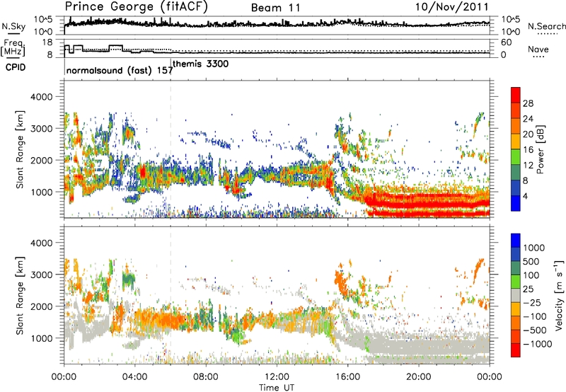The height and width of the screenshot is (392, 566).
Task: Click the 'themis 3300' CPID text
Action: coord(201,64)
